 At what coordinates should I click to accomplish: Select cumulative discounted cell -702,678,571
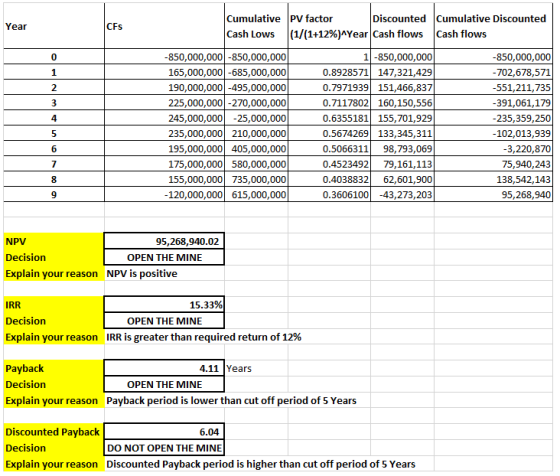[x=494, y=72]
